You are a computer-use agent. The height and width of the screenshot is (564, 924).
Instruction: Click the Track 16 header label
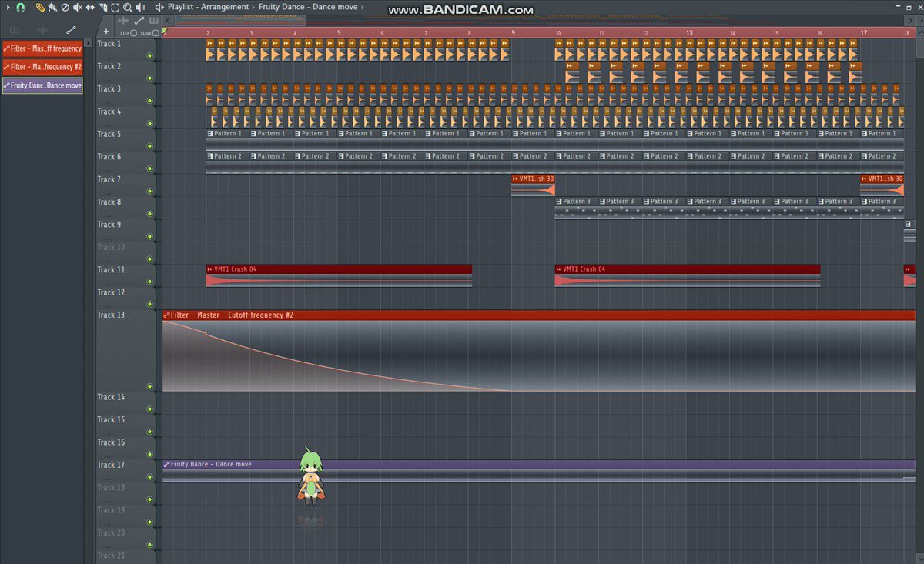pos(111,442)
